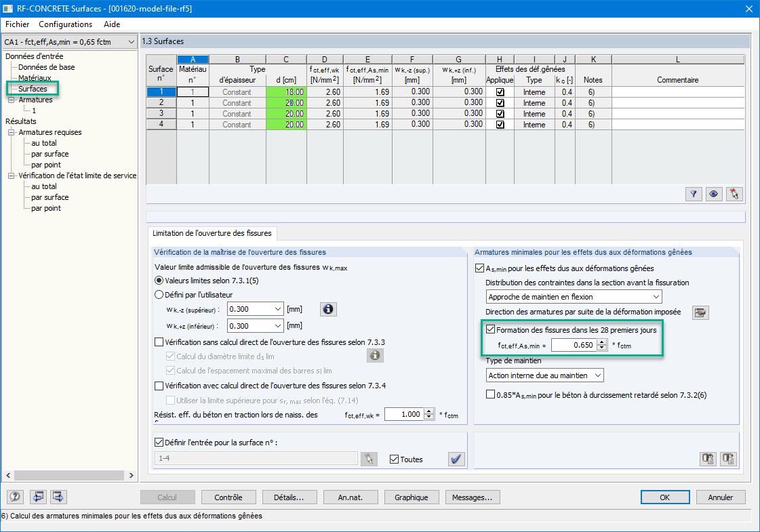
Task: Click the eye view-mode icon below table
Action: point(713,195)
